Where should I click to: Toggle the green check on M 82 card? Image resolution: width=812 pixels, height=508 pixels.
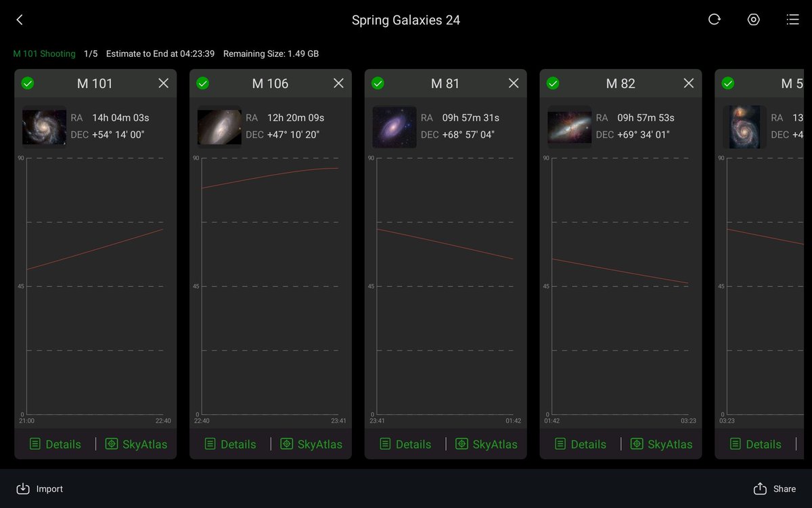click(553, 83)
